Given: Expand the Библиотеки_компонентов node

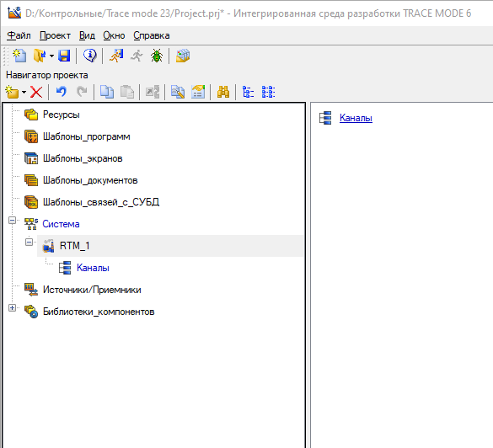Looking at the screenshot, I should [12, 308].
